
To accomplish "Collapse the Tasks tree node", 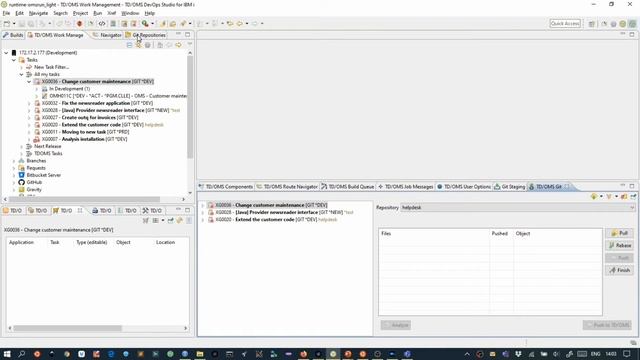I will coord(14,60).
